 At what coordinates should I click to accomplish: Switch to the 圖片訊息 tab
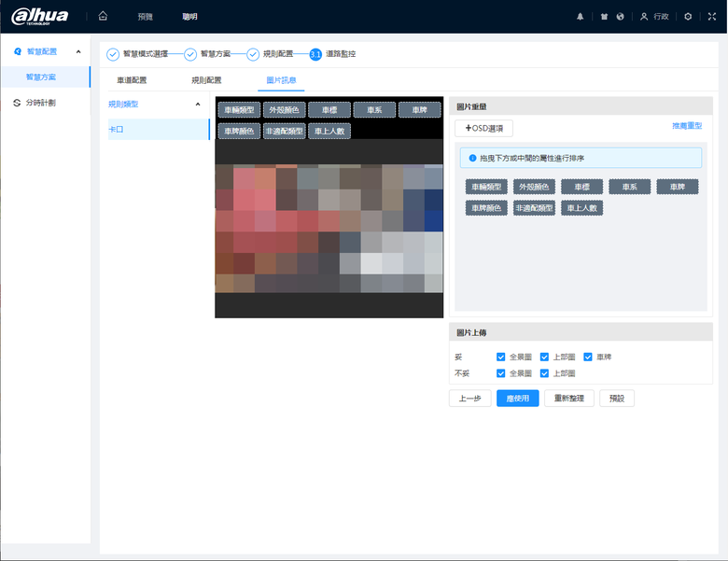point(281,80)
